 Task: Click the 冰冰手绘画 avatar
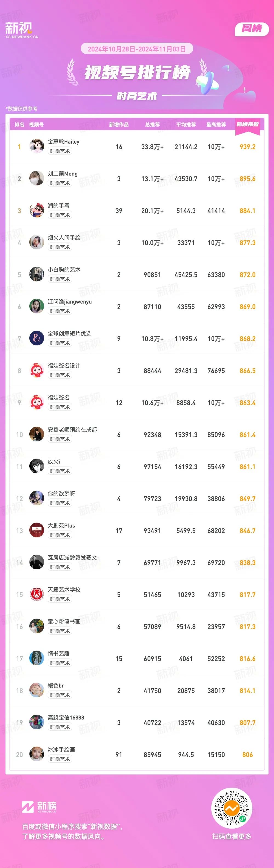pyautogui.click(x=36, y=754)
